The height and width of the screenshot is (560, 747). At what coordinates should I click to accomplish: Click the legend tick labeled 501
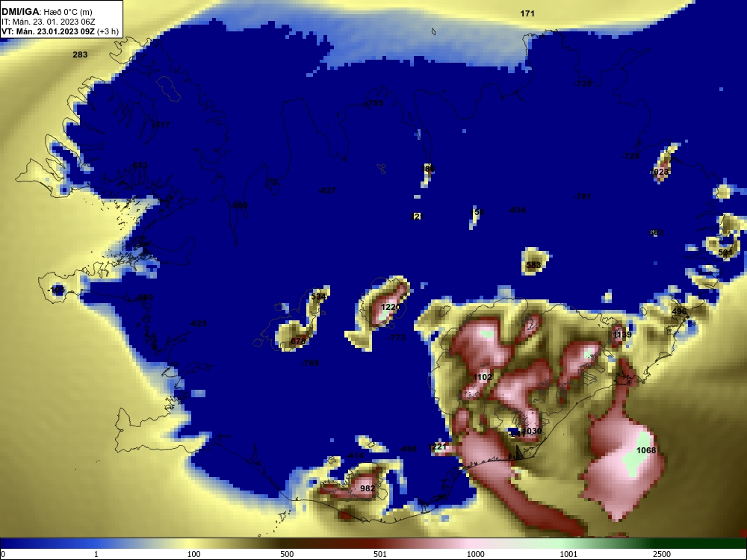(x=379, y=554)
